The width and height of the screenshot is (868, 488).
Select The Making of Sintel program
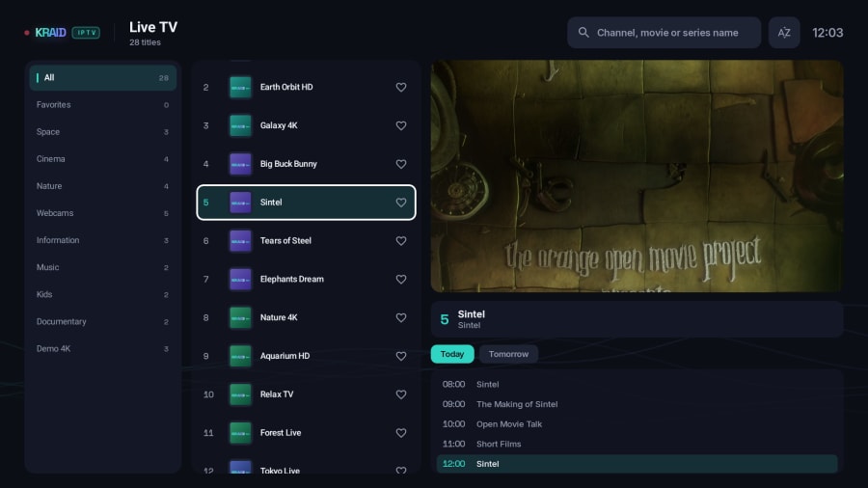coord(637,404)
